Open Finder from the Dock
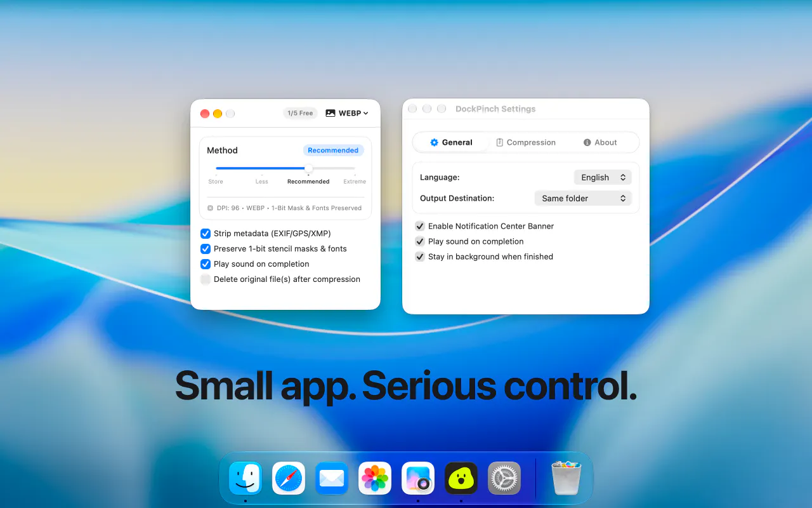The image size is (812, 508). pos(246,478)
